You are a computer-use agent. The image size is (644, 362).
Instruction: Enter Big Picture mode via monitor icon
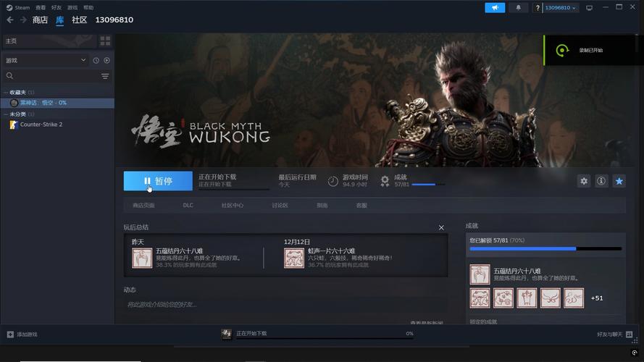pos(589,8)
